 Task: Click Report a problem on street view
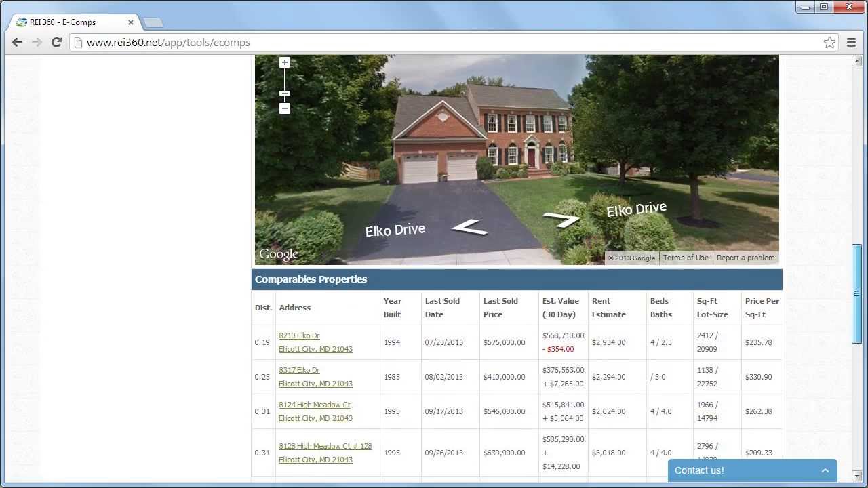[x=745, y=258]
